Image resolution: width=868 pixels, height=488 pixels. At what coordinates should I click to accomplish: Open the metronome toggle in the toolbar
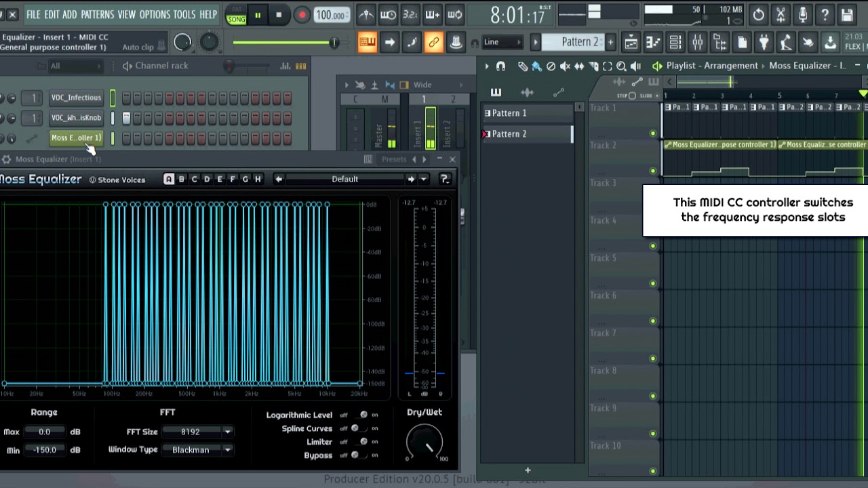(366, 14)
